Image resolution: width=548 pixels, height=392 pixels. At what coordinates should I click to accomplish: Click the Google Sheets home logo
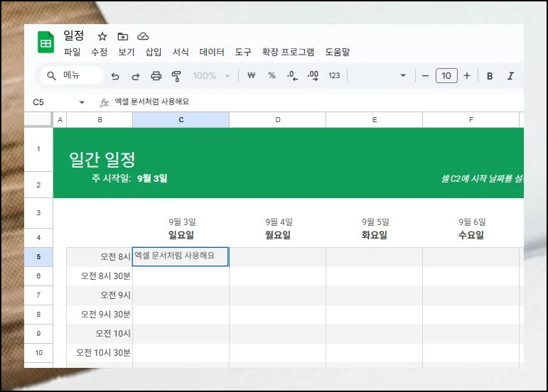45,43
